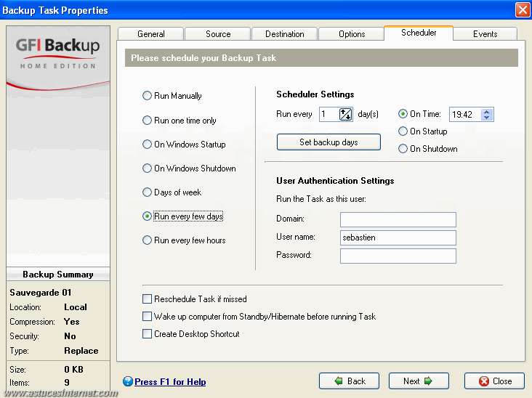Viewport: 532px width, 398px height.
Task: Open the Source tab
Action: (218, 34)
